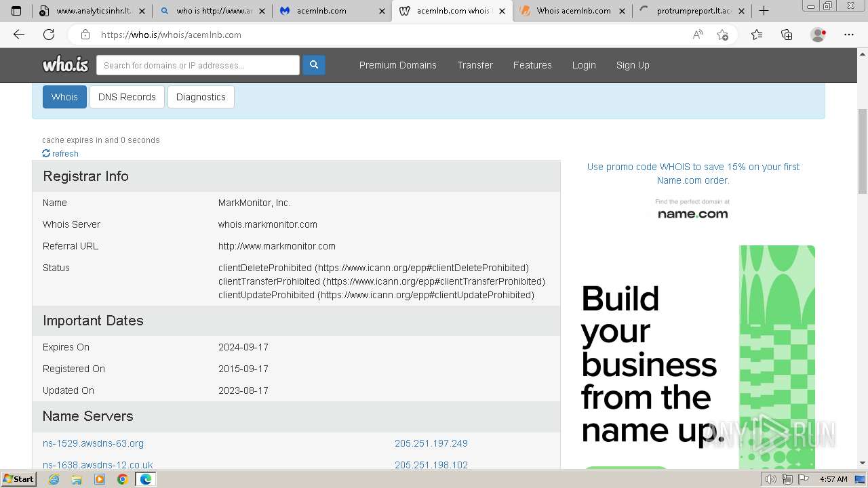Open Edge settings and more menu
Screen dimensions: 868x488
point(849,35)
